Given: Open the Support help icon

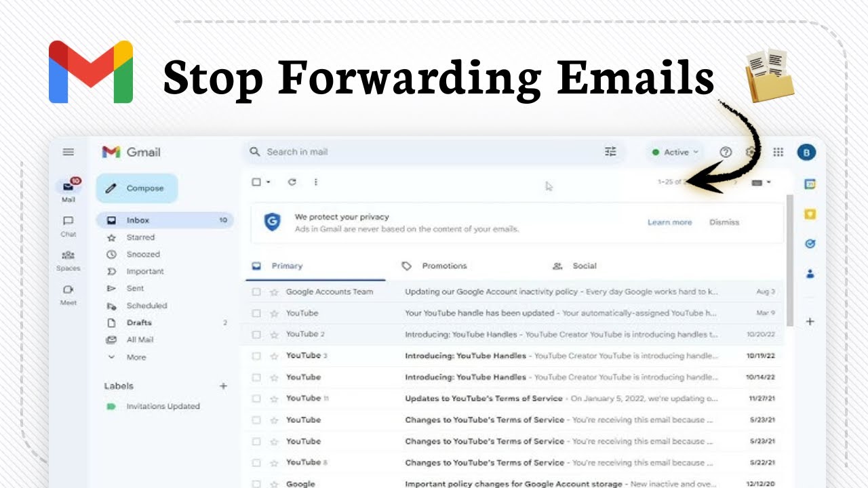Looking at the screenshot, I should pos(726,152).
